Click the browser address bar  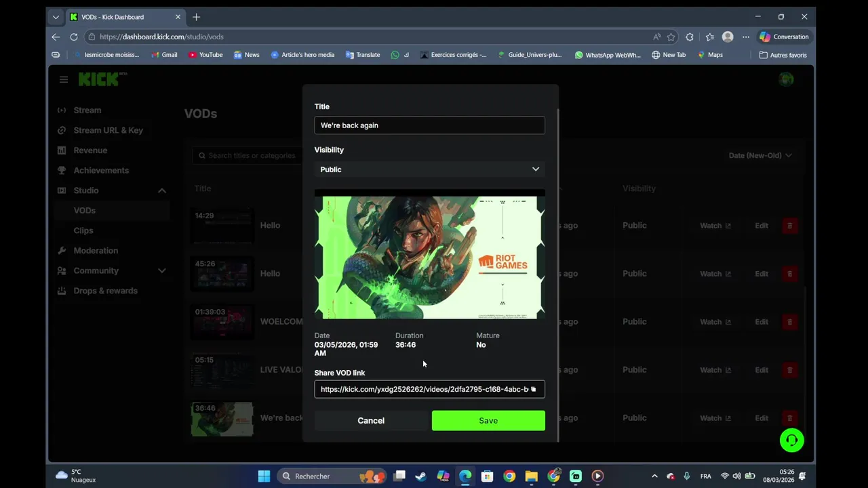pyautogui.click(x=372, y=37)
